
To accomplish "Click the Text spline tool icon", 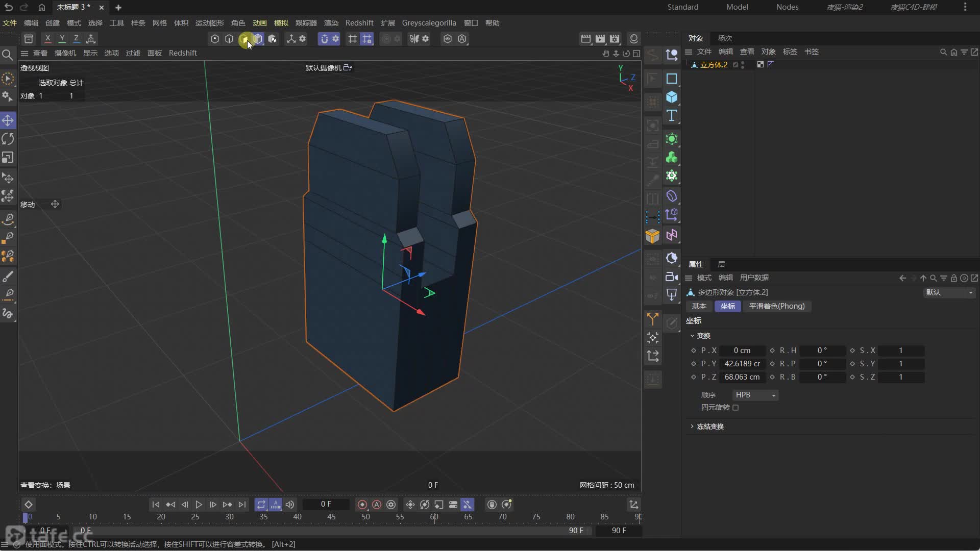I will (x=672, y=116).
